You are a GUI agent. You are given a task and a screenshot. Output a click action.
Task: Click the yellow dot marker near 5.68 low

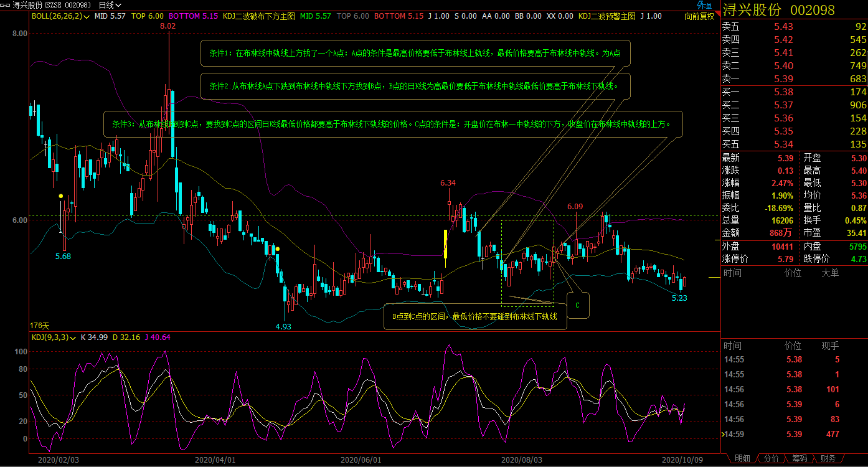[x=60, y=196]
